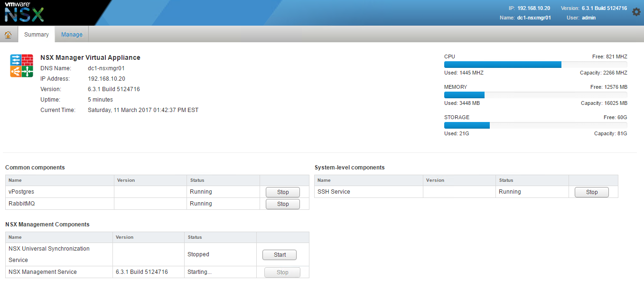The height and width of the screenshot is (281, 644).
Task: Click the disabled NSX Management Service Stop button
Action: (x=282, y=272)
